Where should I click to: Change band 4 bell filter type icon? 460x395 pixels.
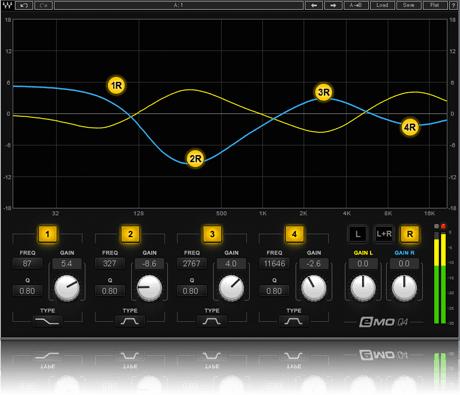tap(293, 321)
